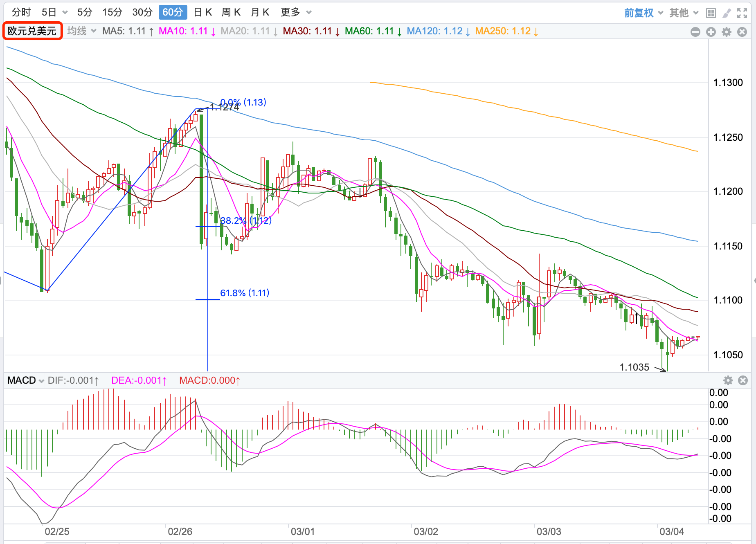
Task: Click the MA60 green indicator label
Action: 373,31
